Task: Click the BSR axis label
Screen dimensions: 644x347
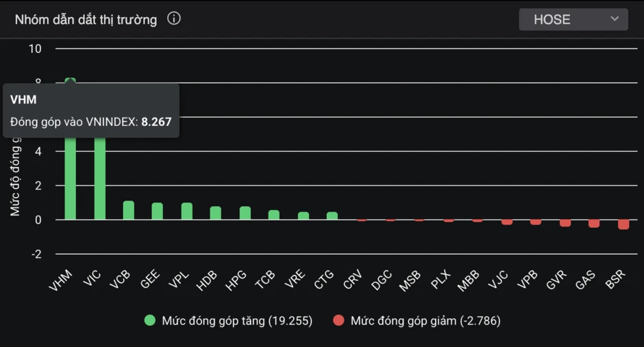Action: pos(615,279)
